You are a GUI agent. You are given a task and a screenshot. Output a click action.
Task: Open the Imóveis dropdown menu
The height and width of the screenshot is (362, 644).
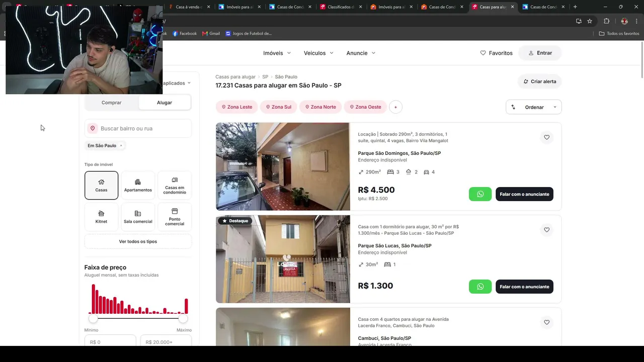(277, 53)
